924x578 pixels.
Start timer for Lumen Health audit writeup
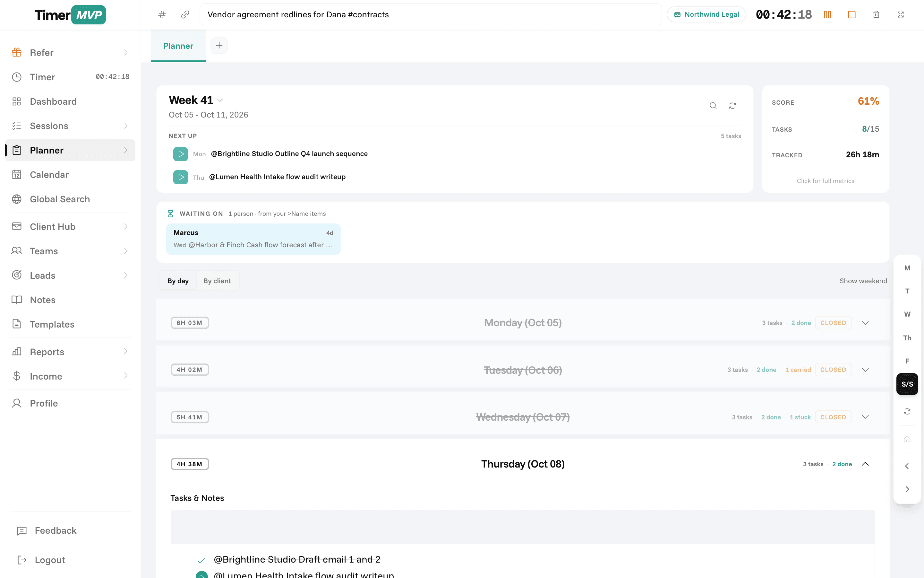tap(181, 177)
